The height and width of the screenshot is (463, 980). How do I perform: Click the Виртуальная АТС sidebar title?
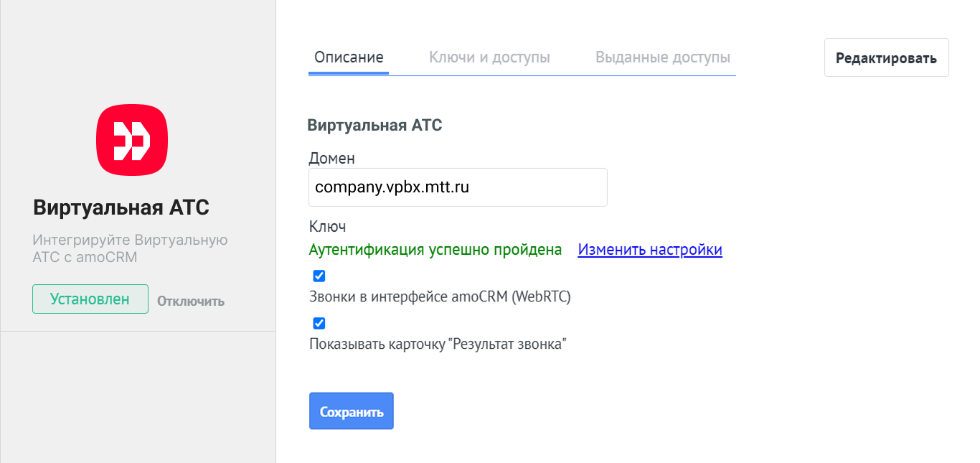click(x=121, y=208)
